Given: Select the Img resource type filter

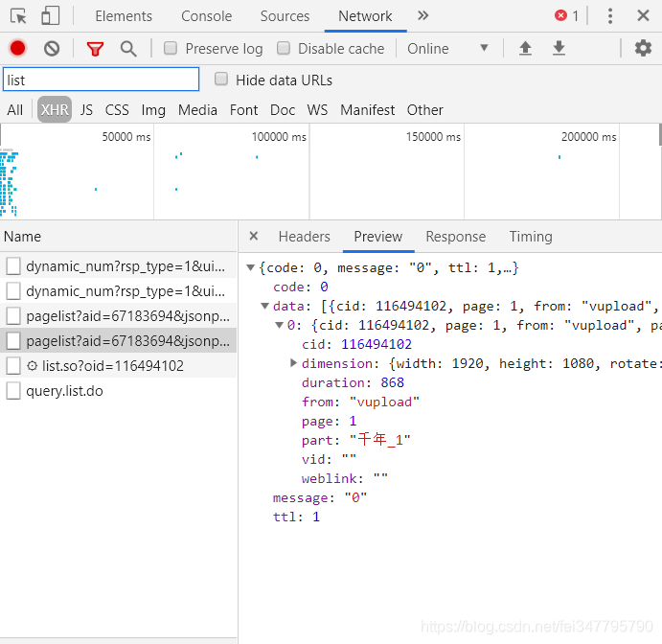Looking at the screenshot, I should [x=153, y=110].
